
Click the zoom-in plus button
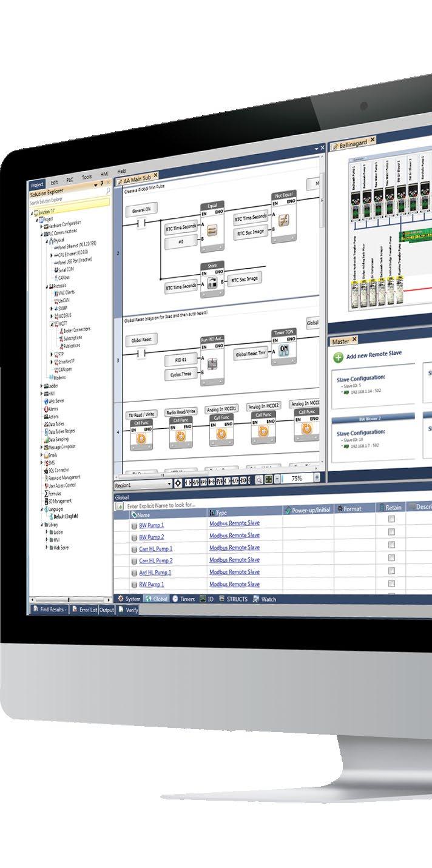(316, 478)
